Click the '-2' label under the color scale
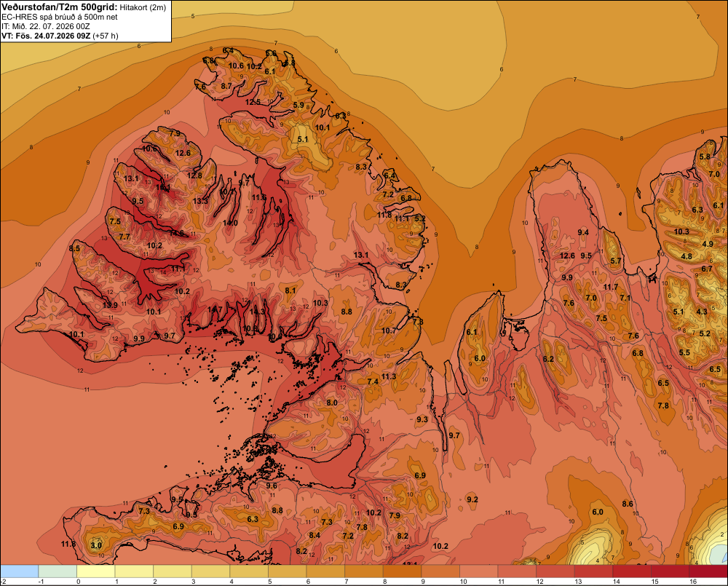 pyautogui.click(x=4, y=582)
